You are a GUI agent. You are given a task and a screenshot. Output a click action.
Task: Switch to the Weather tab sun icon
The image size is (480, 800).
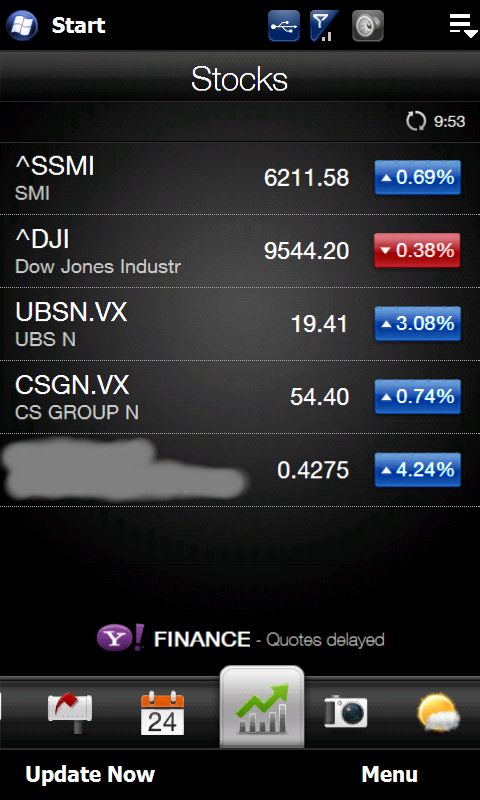(x=438, y=712)
